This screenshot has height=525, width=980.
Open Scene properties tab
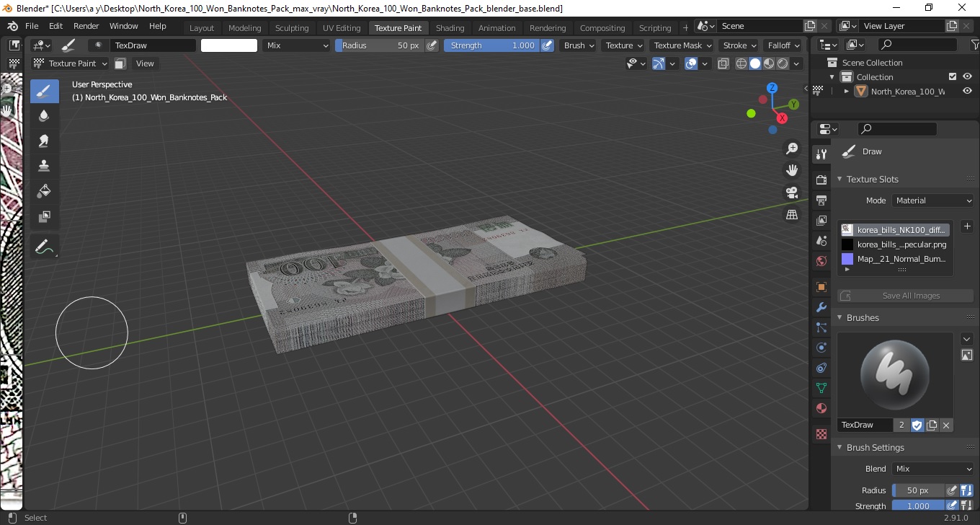(821, 241)
